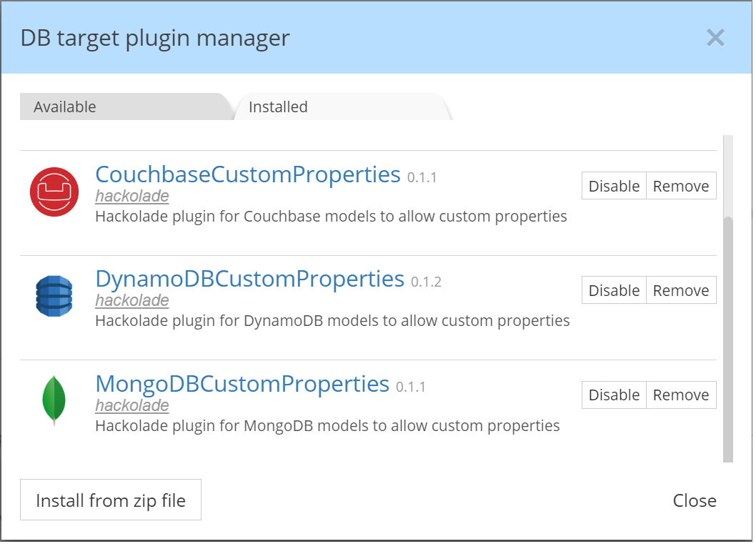Open the MongoDBCustomProperties plugin title link
The width and height of the screenshot is (756, 544).
(x=244, y=385)
